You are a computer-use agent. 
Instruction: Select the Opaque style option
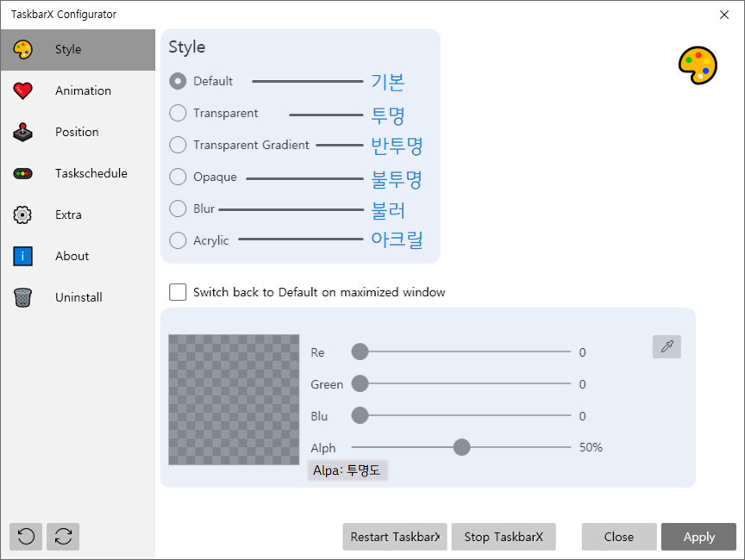click(x=178, y=177)
